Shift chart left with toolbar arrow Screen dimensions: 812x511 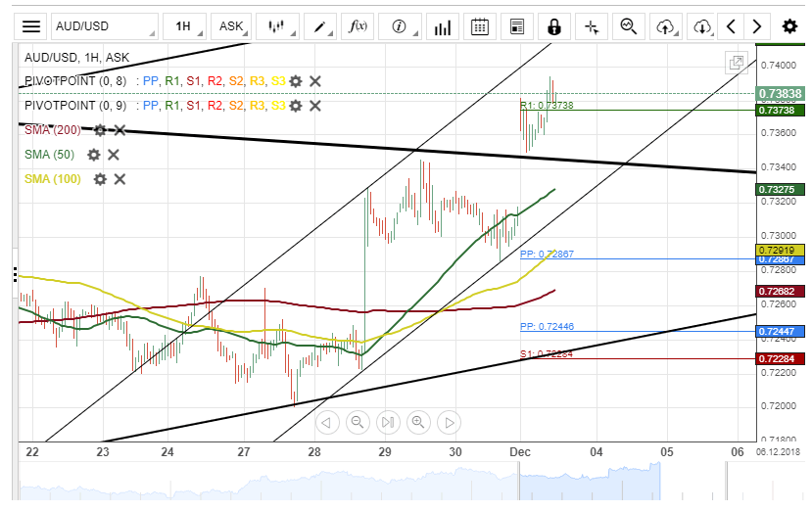(x=732, y=26)
